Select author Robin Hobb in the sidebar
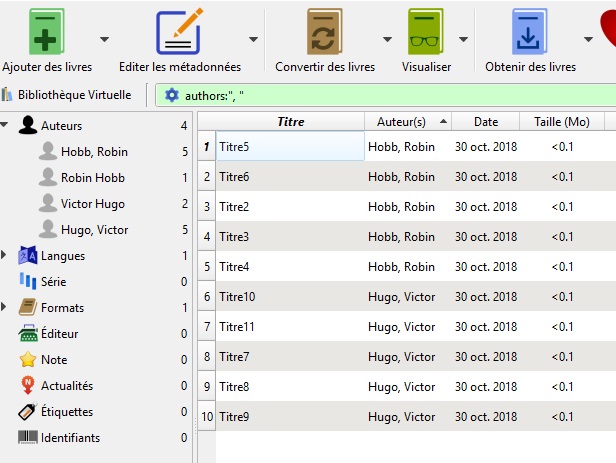This screenshot has height=463, width=616. (92, 178)
